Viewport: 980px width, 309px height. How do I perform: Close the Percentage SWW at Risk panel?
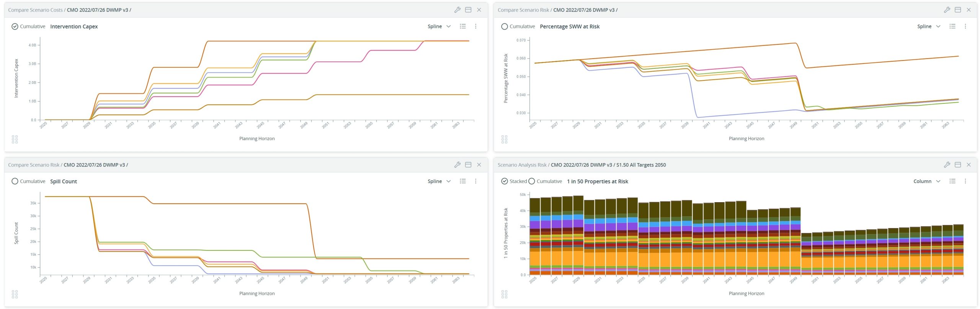click(969, 10)
